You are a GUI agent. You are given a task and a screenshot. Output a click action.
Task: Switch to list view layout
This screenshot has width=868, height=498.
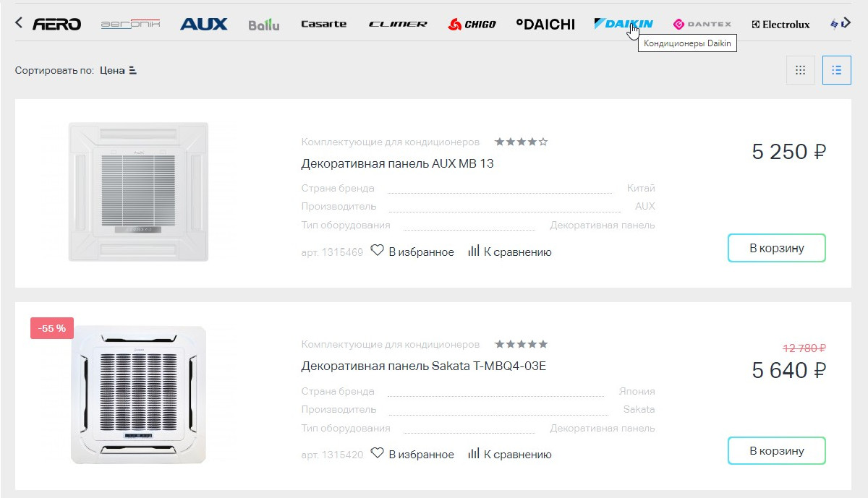coord(837,70)
